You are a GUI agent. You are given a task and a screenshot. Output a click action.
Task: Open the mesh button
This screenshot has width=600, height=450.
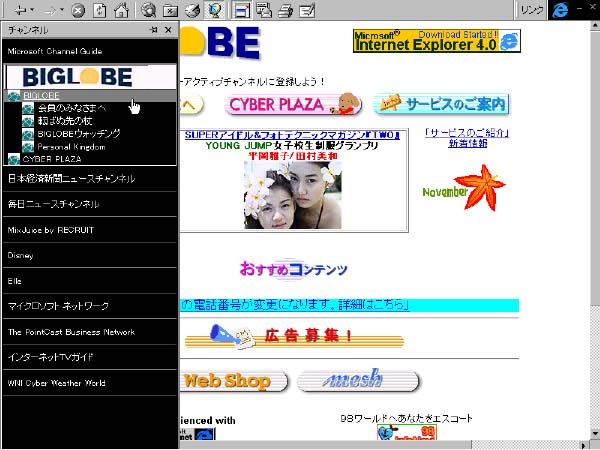pos(358,380)
